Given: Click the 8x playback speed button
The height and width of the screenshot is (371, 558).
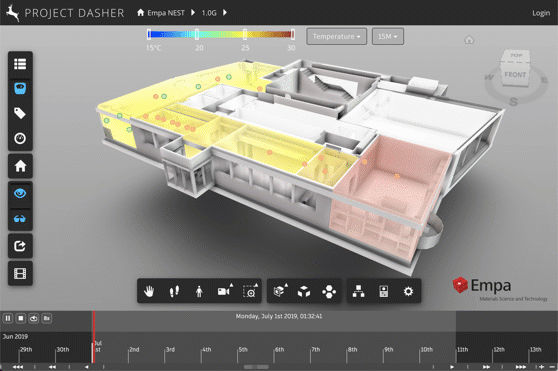Looking at the screenshot, I should tap(47, 318).
